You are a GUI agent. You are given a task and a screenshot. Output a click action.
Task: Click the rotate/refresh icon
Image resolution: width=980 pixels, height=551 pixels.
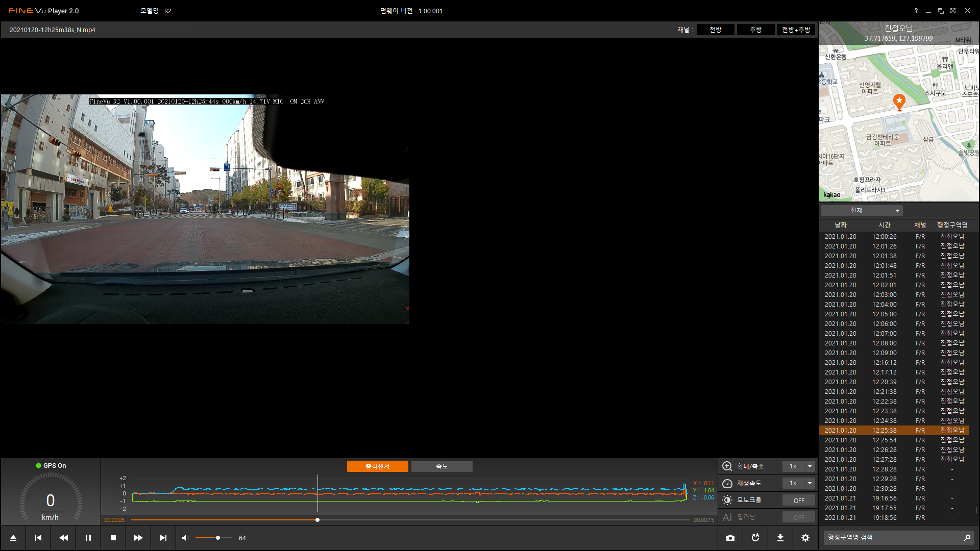click(755, 538)
